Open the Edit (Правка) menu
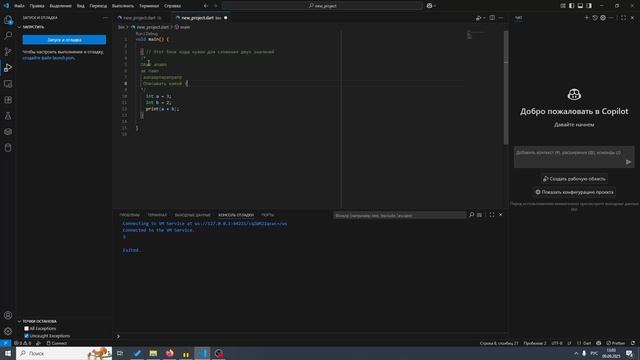 click(x=37, y=6)
